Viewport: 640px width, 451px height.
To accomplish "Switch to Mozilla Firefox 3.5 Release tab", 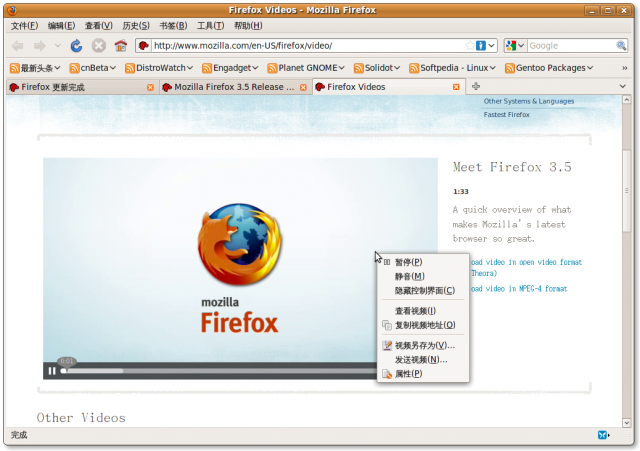I will [229, 87].
